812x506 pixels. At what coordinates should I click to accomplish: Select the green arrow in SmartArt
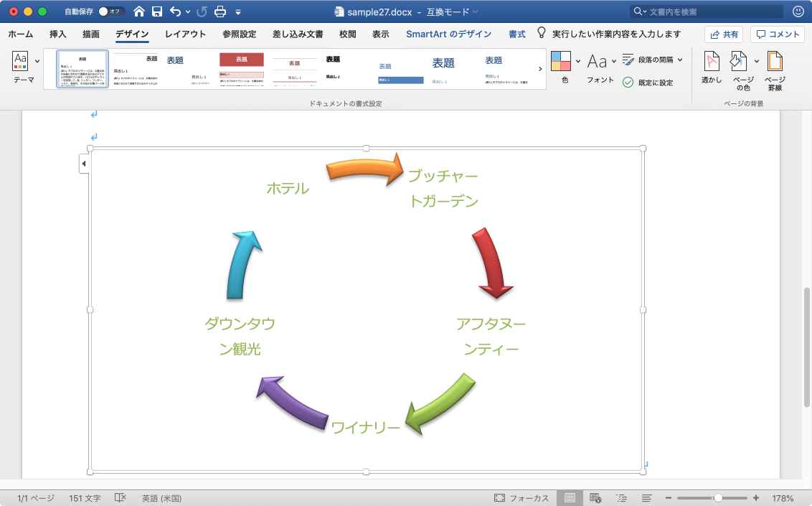[440, 404]
